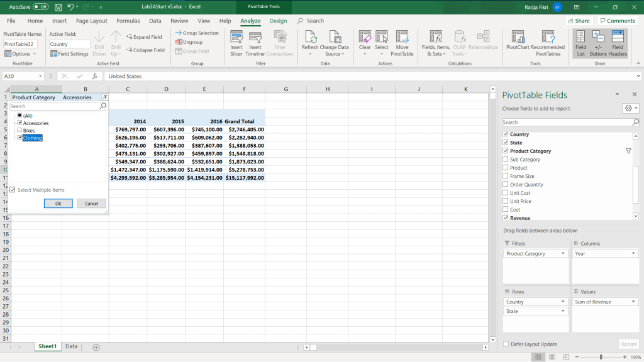Screen dimensions: 644x362
Task: Check the Bikes filter checkbox
Action: tap(20, 131)
